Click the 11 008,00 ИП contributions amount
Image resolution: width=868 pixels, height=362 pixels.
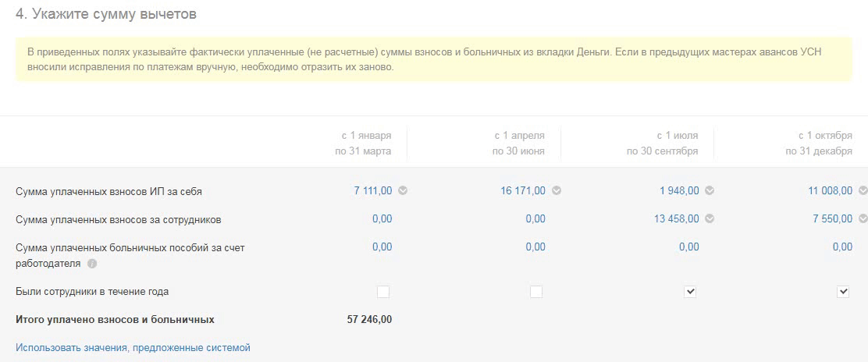pos(830,190)
